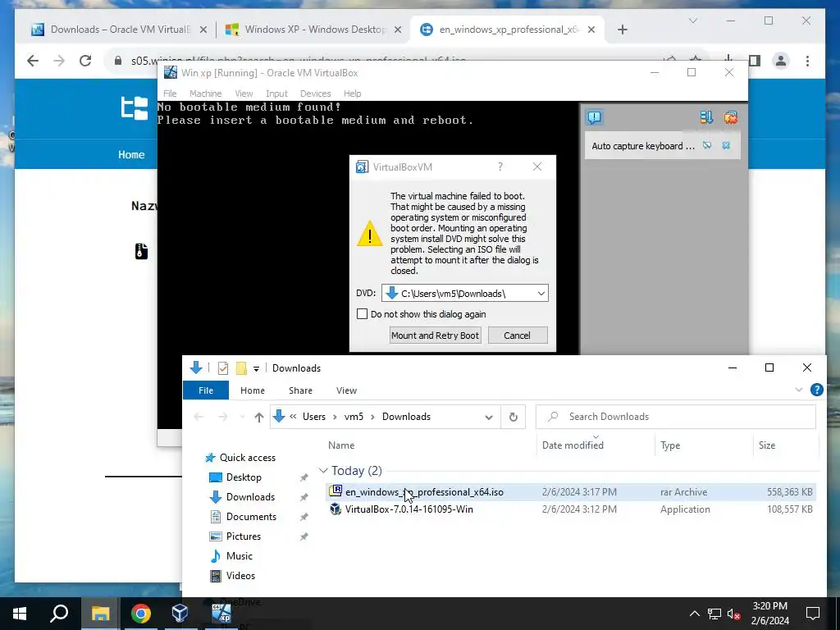
Task: Open Chrome tab search chevron
Action: pyautogui.click(x=692, y=21)
